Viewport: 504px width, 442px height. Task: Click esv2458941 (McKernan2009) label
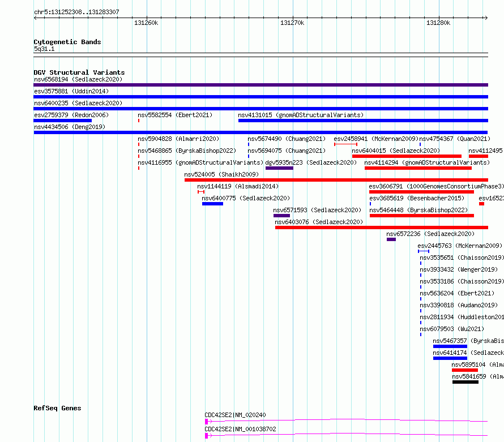376,139
